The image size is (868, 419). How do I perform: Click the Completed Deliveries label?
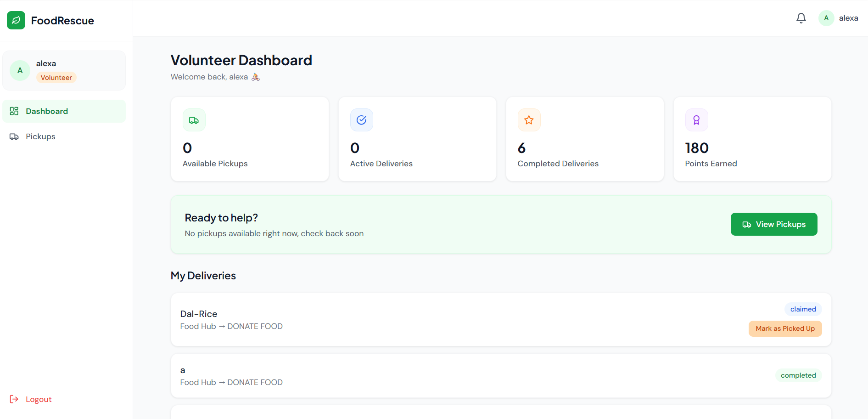coord(558,164)
